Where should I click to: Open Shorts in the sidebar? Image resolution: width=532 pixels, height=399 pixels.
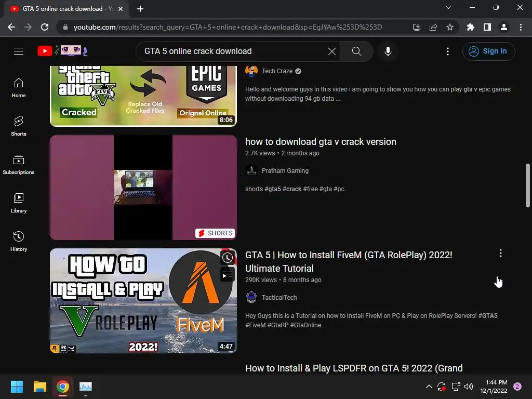[x=19, y=126]
